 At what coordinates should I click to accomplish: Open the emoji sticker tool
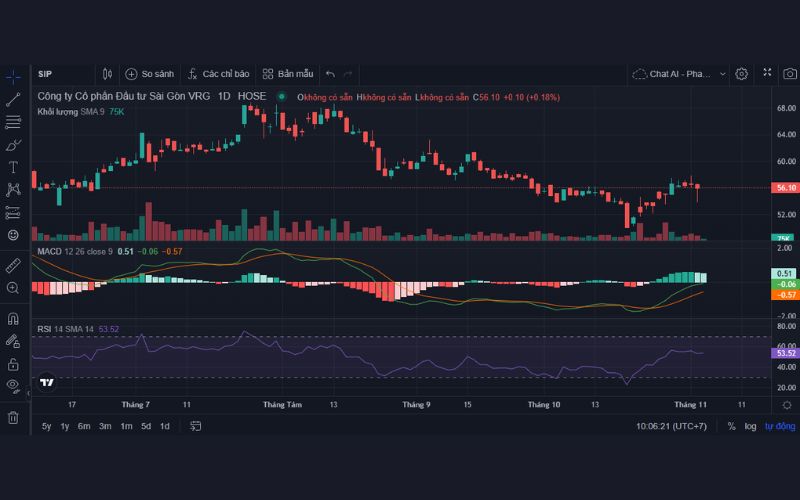tap(13, 235)
